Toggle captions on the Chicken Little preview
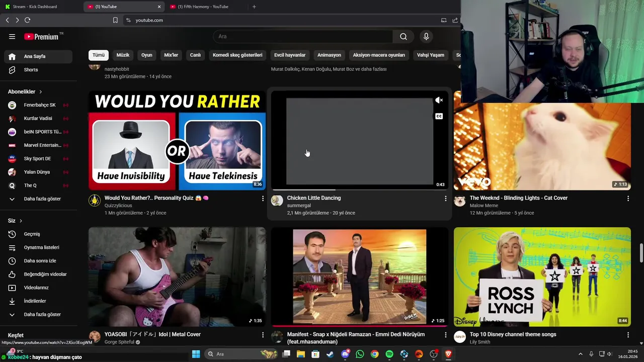 coord(439,116)
